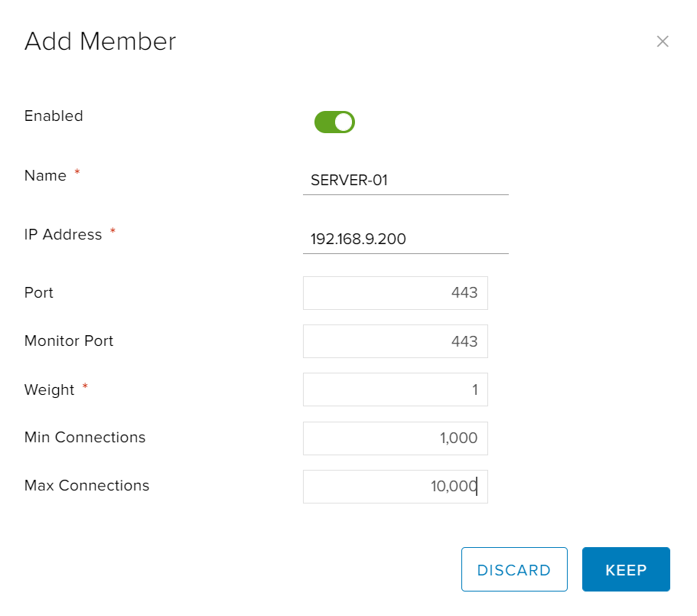This screenshot has width=697, height=616.
Task: Click the Enabled label text
Action: [x=54, y=116]
